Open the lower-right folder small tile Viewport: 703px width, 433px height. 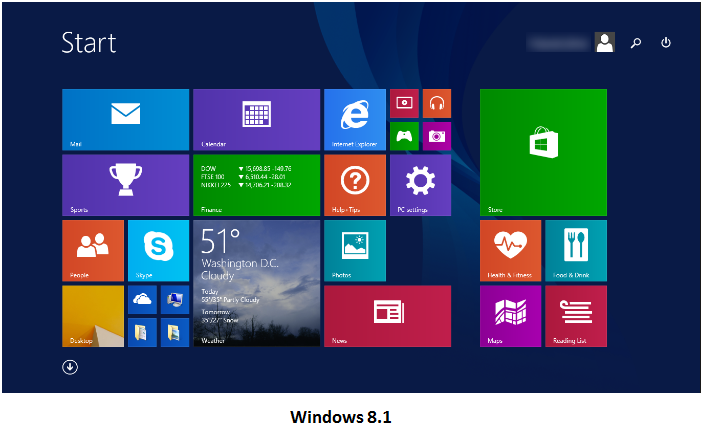pyautogui.click(x=175, y=333)
